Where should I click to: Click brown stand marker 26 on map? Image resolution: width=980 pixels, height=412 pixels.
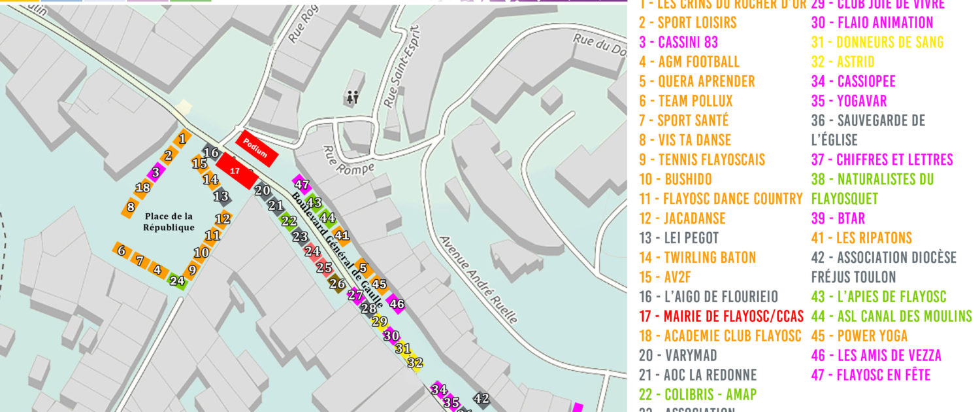(337, 284)
